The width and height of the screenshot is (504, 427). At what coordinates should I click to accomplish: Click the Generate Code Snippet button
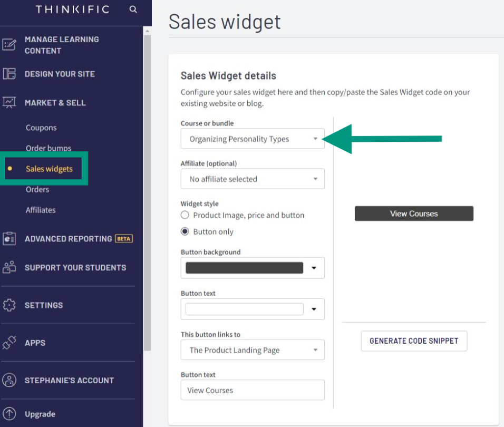[414, 341]
